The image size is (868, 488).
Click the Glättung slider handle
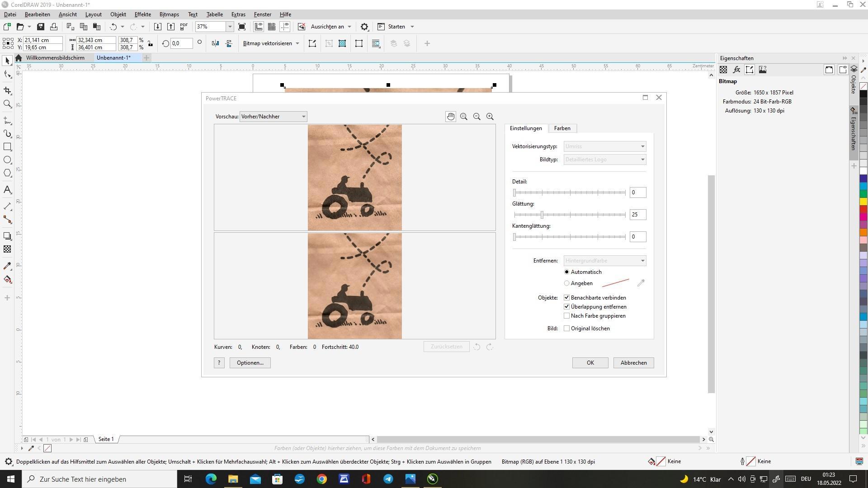pyautogui.click(x=542, y=215)
